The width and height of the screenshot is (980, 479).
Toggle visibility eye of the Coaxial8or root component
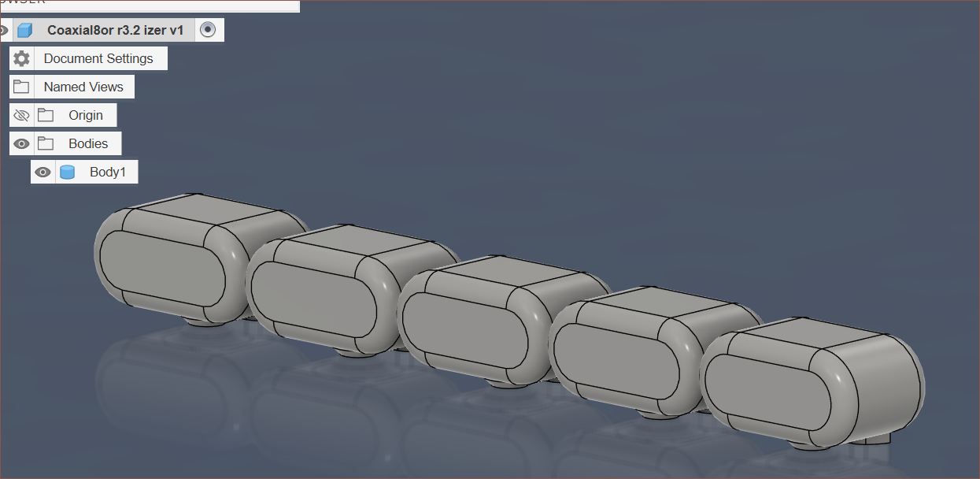pyautogui.click(x=4, y=31)
